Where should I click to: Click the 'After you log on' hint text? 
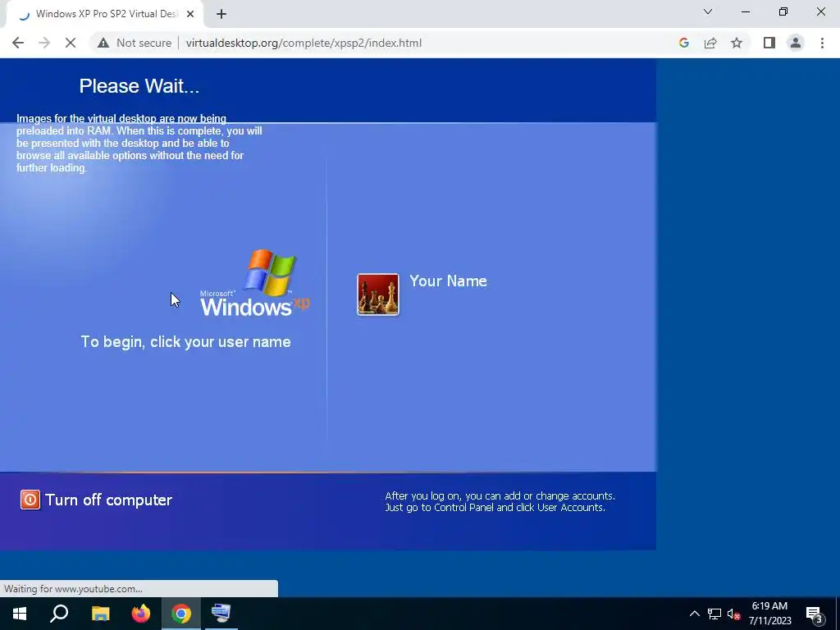tap(500, 501)
